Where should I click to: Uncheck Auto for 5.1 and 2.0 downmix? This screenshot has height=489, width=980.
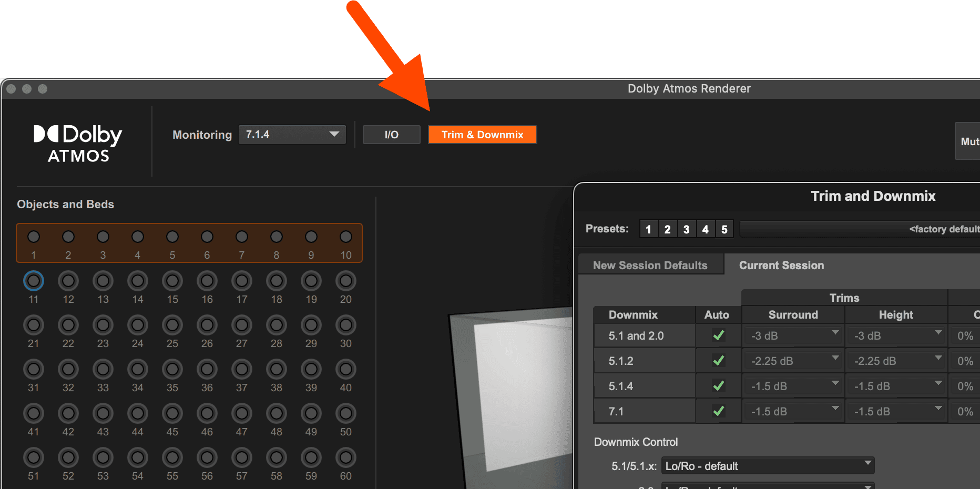click(718, 335)
